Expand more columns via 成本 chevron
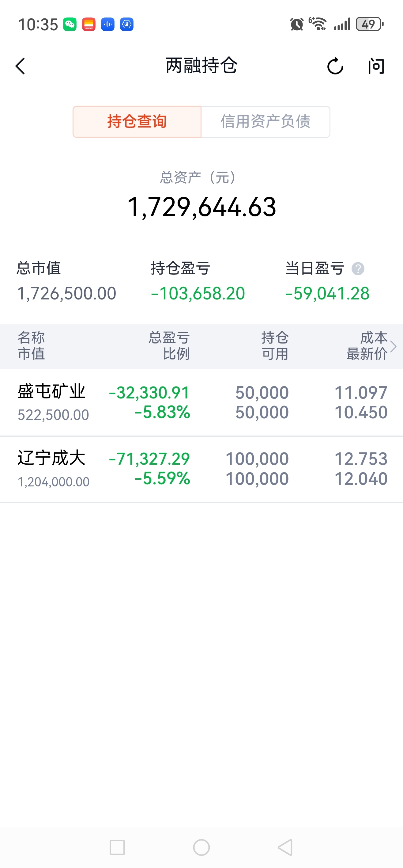This screenshot has height=868, width=403. pyautogui.click(x=393, y=346)
